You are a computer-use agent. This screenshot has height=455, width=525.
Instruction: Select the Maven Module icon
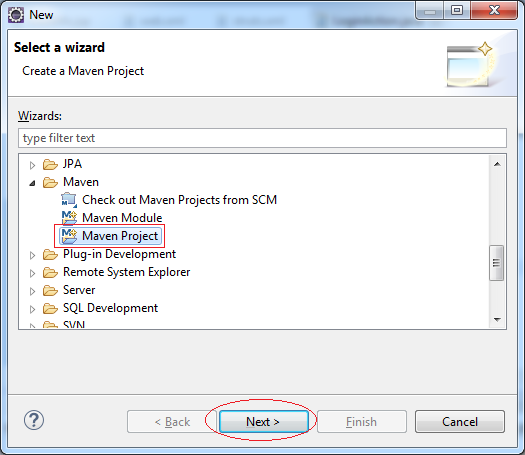69,218
